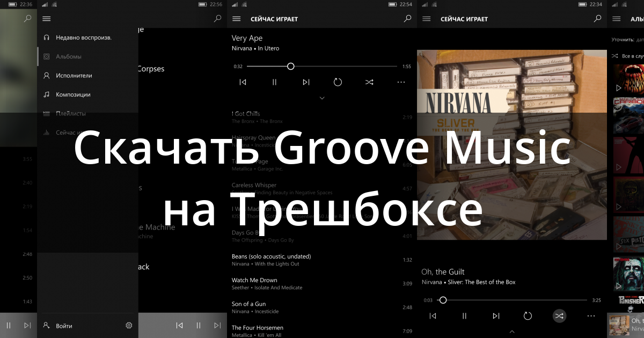Open hamburger menu on the Oh, the Guilt screen
The height and width of the screenshot is (338, 644).
click(427, 19)
